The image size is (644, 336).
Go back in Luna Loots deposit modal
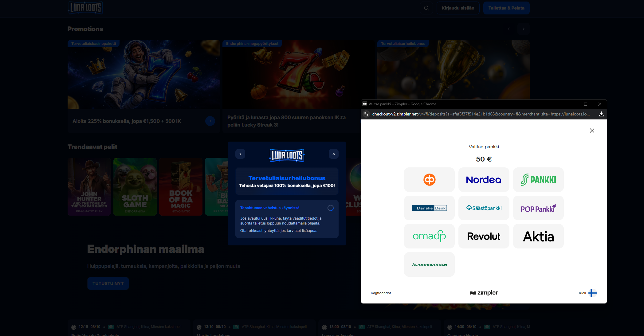(x=240, y=154)
